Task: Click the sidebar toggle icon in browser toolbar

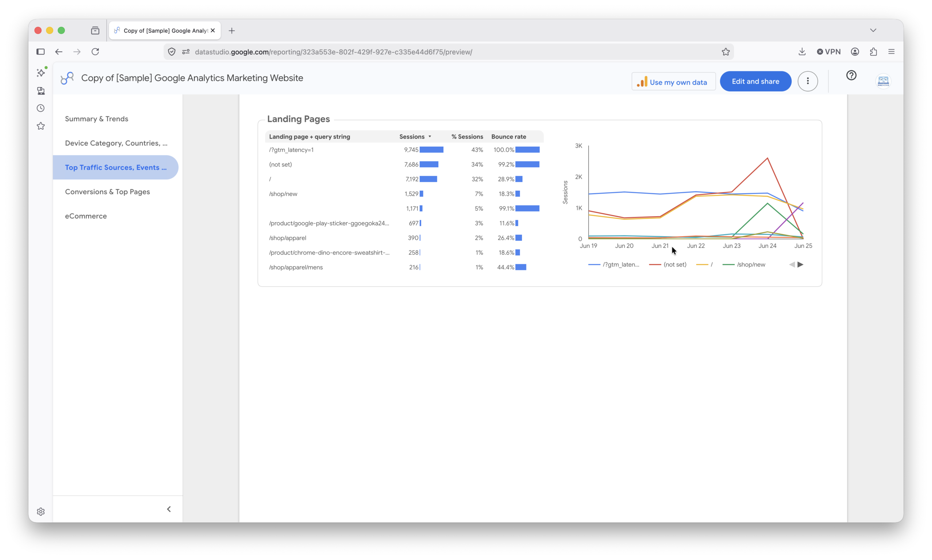Action: pyautogui.click(x=40, y=52)
